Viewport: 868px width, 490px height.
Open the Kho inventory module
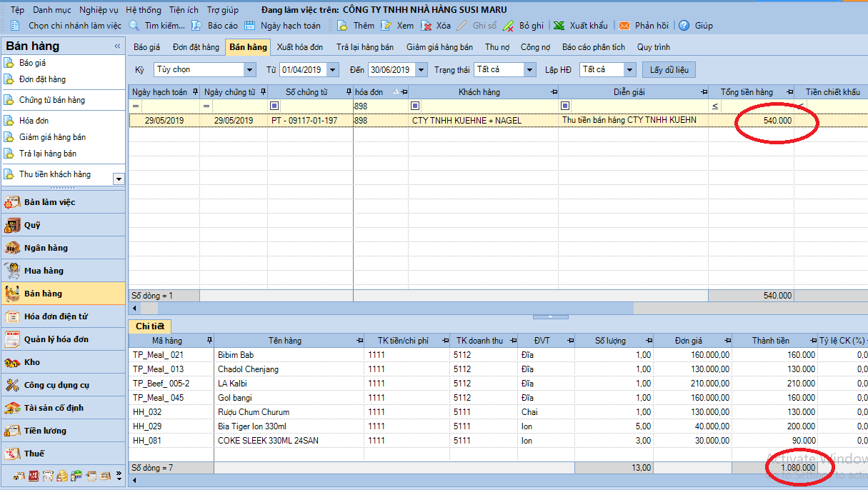pos(63,362)
